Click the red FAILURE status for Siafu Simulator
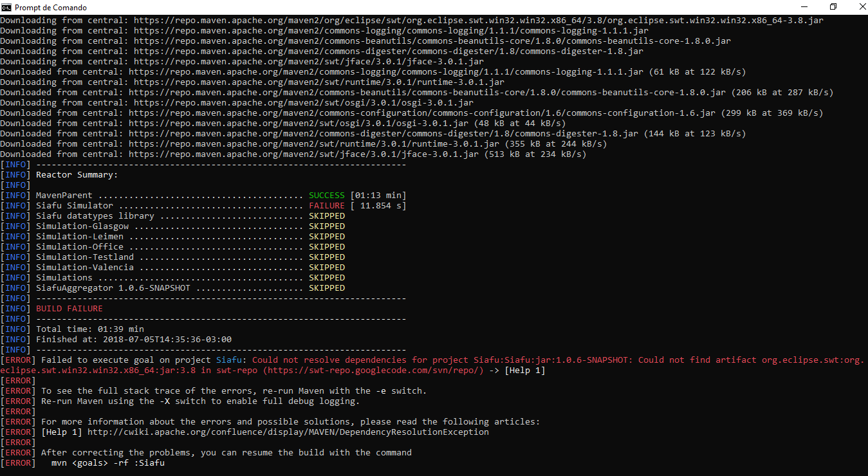 pyautogui.click(x=327, y=206)
